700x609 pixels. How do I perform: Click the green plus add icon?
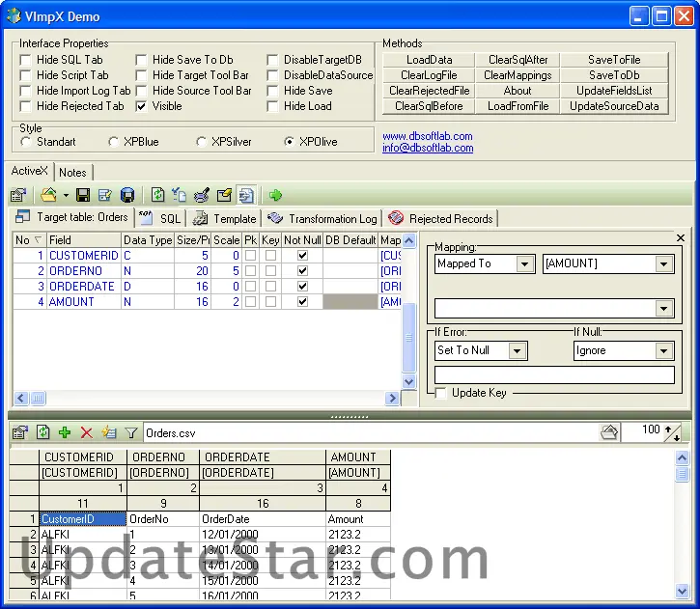(65, 432)
